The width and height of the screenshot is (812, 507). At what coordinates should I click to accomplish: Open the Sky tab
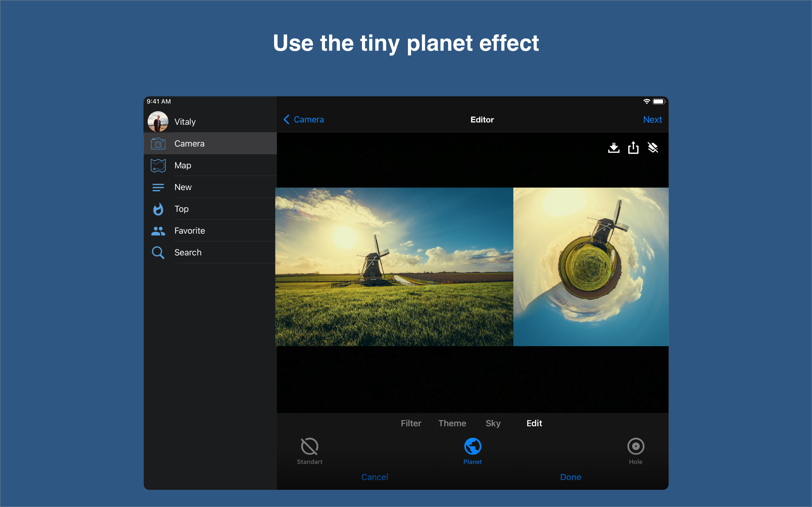[x=493, y=423]
